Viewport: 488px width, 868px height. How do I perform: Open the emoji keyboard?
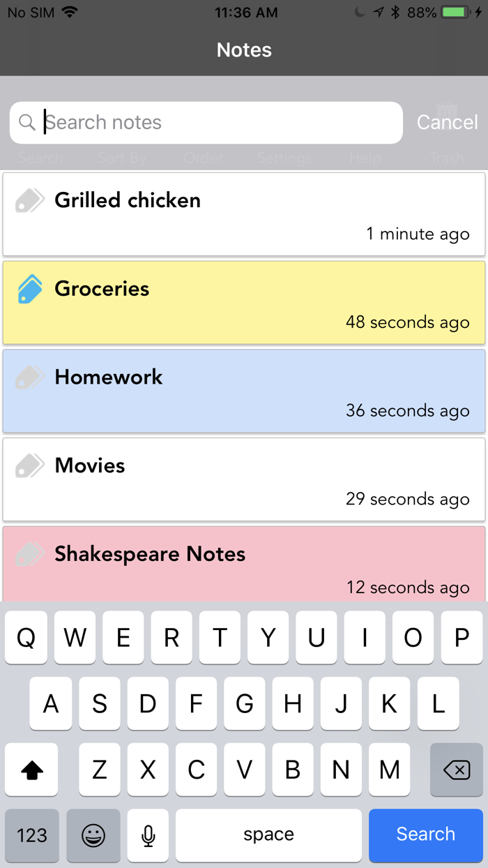[x=93, y=835]
